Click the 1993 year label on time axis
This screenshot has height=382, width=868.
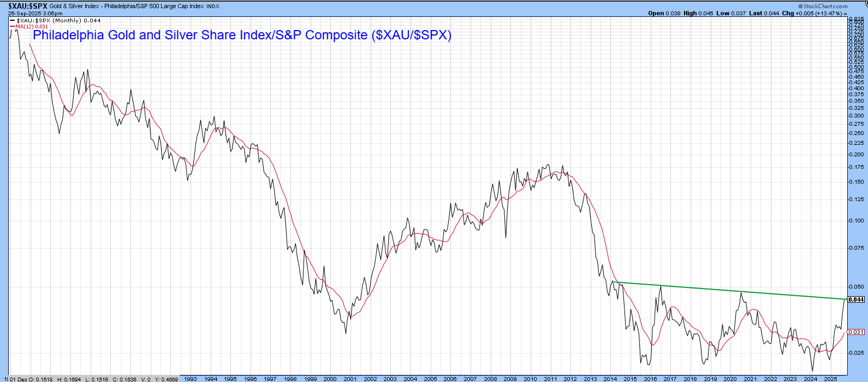pyautogui.click(x=190, y=379)
